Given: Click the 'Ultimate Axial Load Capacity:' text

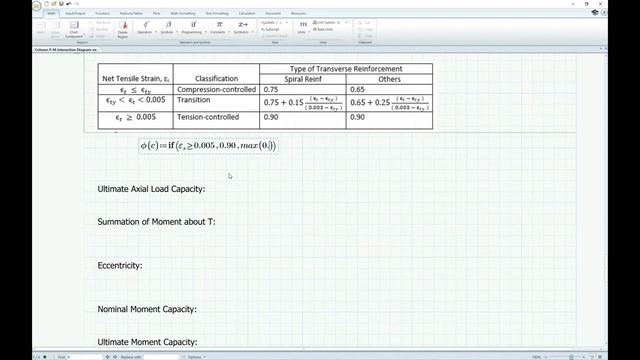Looking at the screenshot, I should coord(151,189).
